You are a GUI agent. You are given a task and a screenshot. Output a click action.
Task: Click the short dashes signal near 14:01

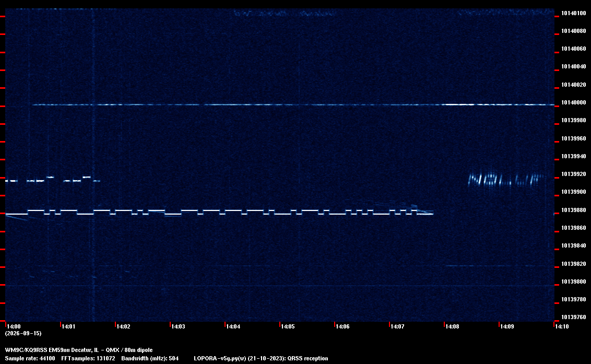[x=53, y=179]
